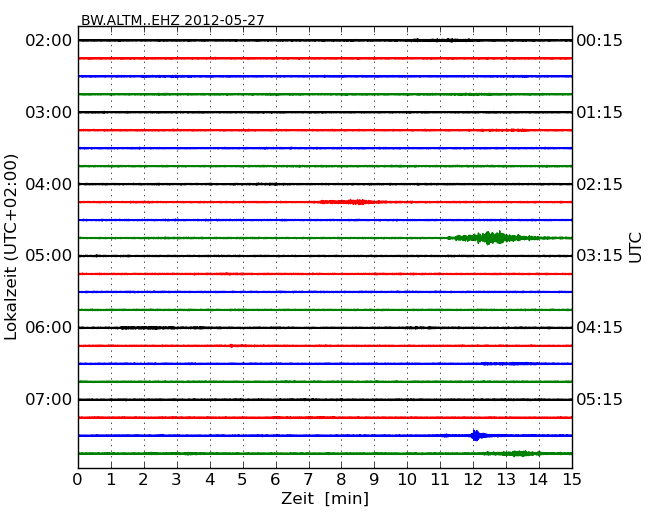Select the 03:00 local time label
The height and width of the screenshot is (520, 650).
[49, 112]
